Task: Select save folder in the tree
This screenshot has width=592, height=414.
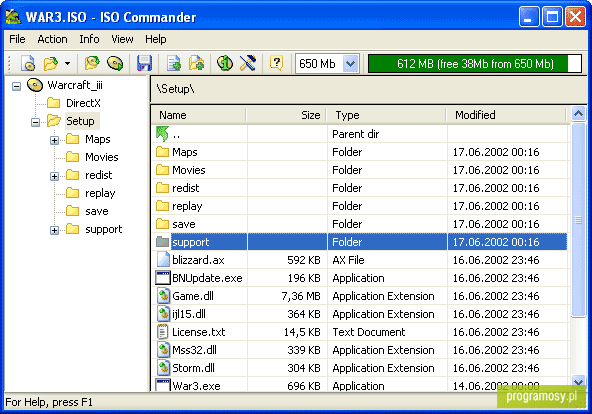Action: point(97,211)
